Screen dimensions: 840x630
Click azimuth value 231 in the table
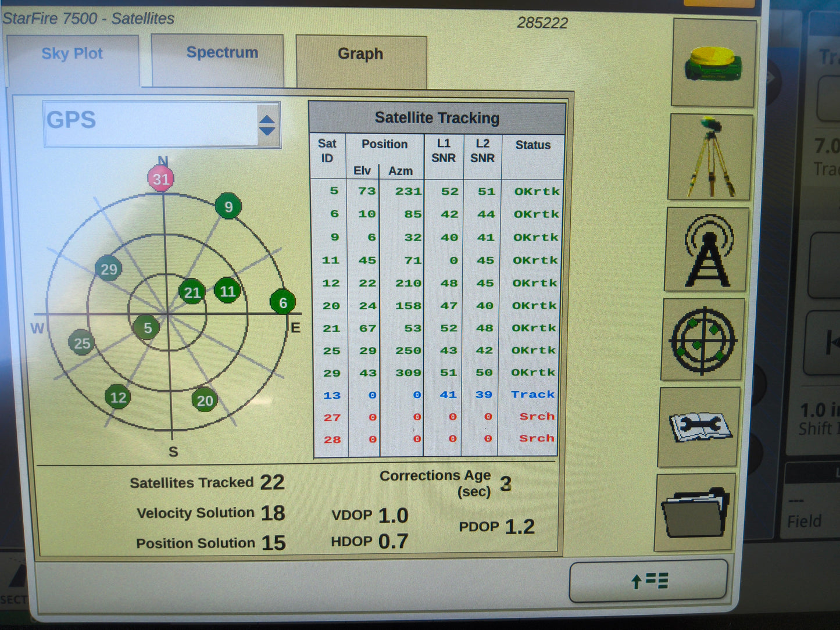pos(409,191)
